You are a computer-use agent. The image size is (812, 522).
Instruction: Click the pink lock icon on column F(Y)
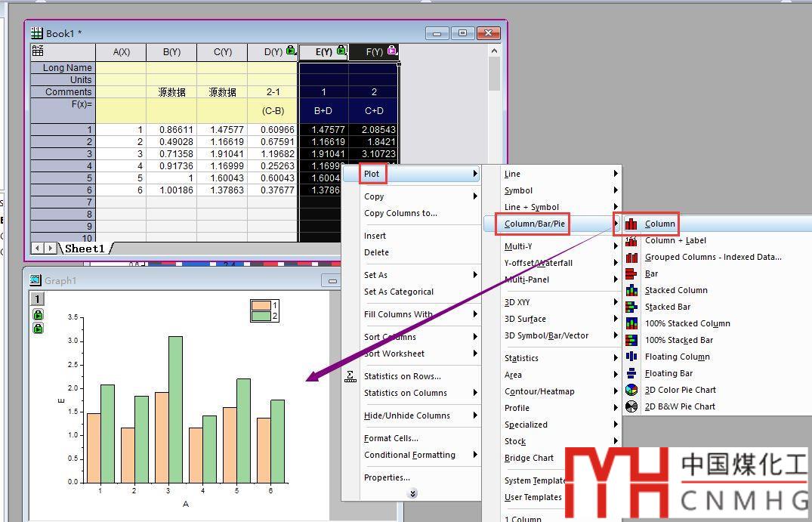(391, 50)
